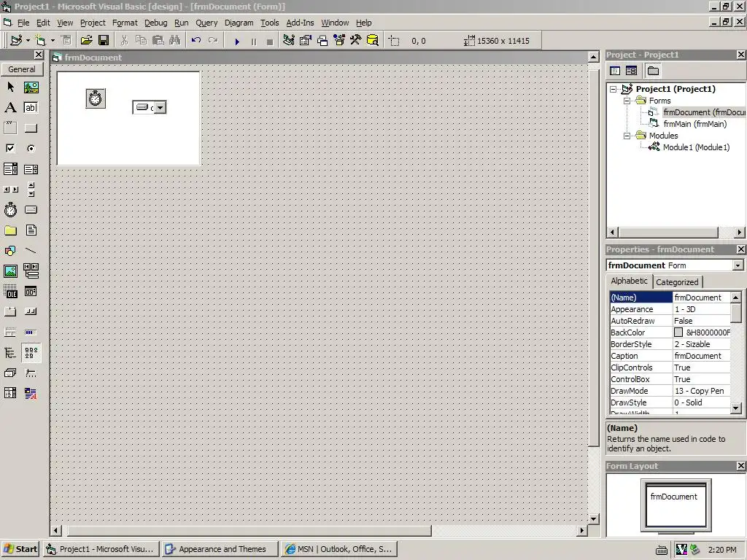Open the Toolbox hammer-wrench toolbar icon
The width and height of the screenshot is (747, 560).
coord(355,41)
